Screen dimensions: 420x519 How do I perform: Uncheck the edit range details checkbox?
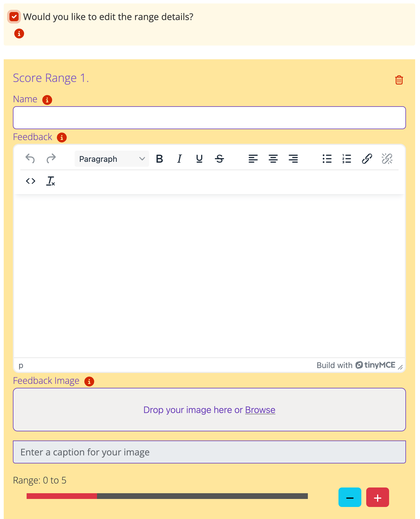pyautogui.click(x=14, y=17)
